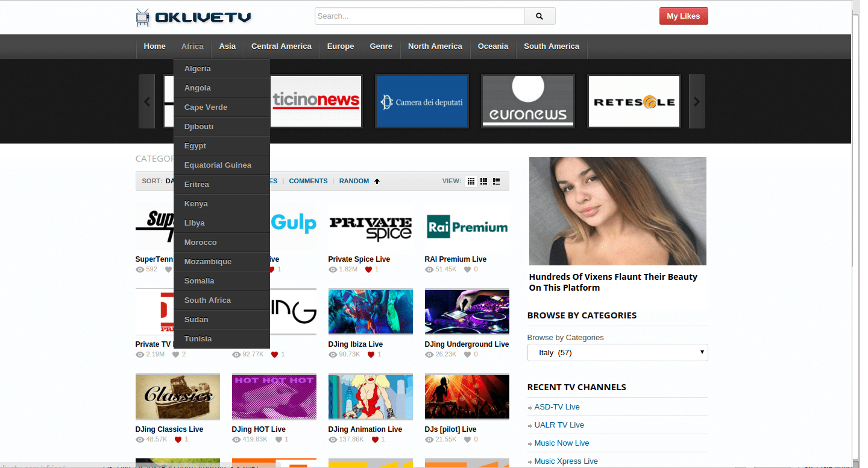
Task: Click heart icon beside 2.19M views
Action: pyautogui.click(x=175, y=355)
